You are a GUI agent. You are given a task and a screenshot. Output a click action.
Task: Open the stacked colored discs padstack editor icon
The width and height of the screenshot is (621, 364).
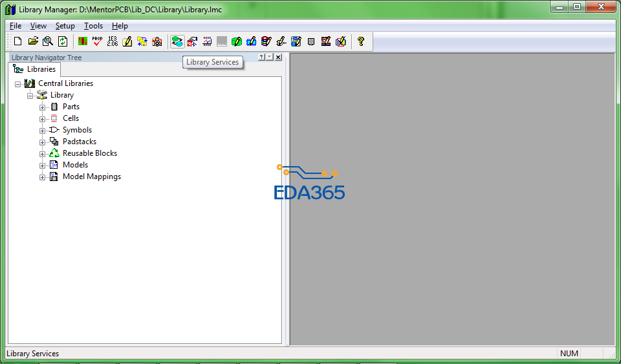[x=267, y=41]
